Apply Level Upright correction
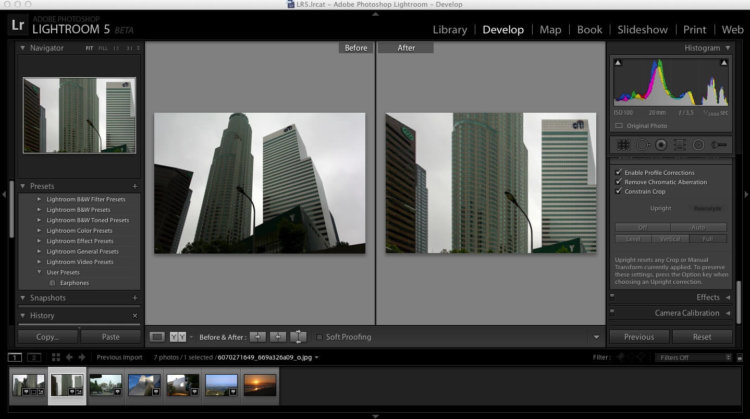Image resolution: width=750 pixels, height=419 pixels. pyautogui.click(x=633, y=239)
